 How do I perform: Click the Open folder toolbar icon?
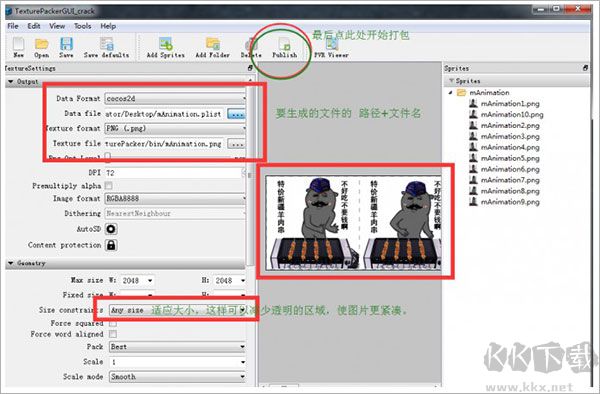(41, 44)
